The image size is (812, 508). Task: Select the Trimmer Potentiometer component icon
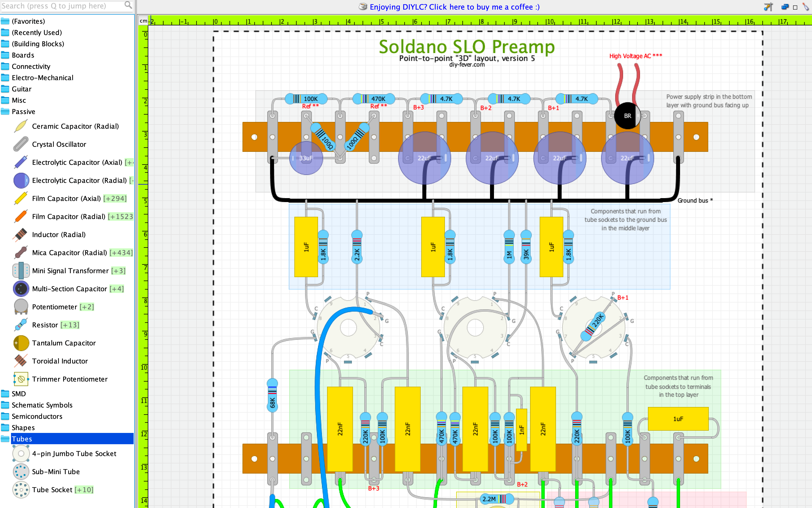tap(21, 379)
